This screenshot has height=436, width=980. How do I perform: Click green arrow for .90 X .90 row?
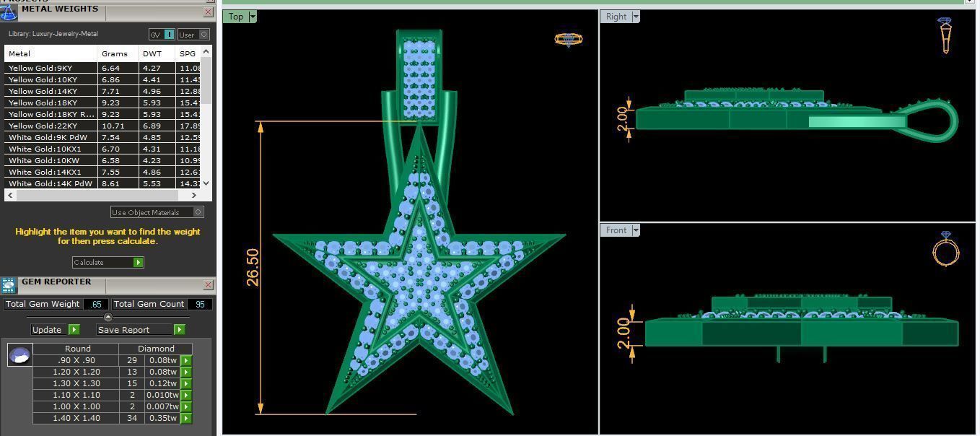(x=186, y=360)
